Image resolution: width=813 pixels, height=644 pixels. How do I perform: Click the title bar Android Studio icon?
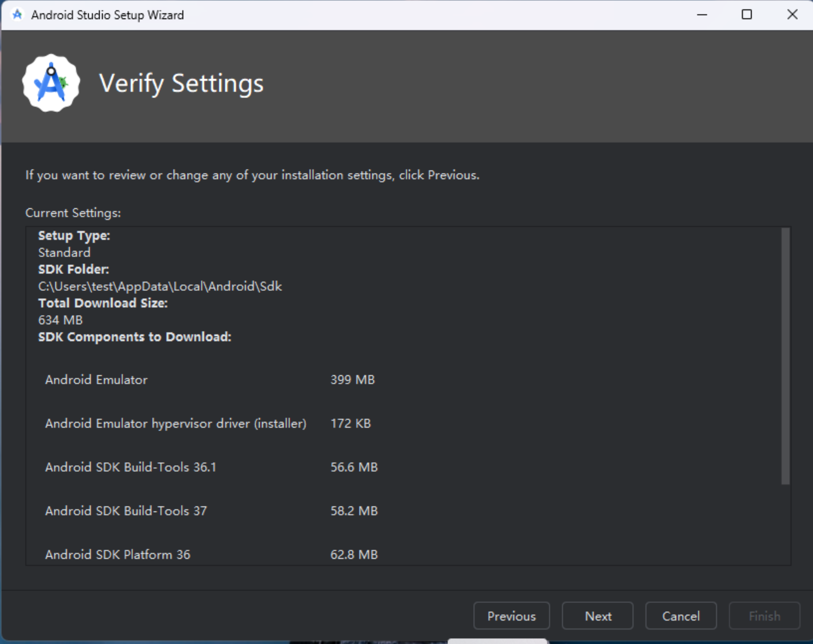click(17, 15)
